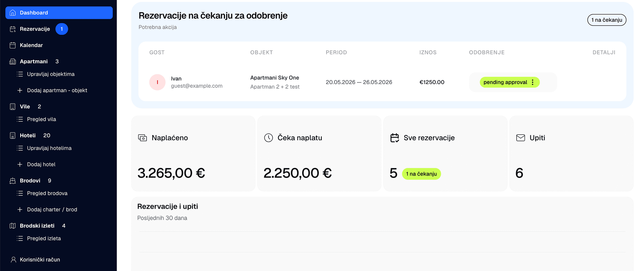Viewport: 644px width, 271px height.
Task: Open the Brodski izleti section
Action: [37, 226]
